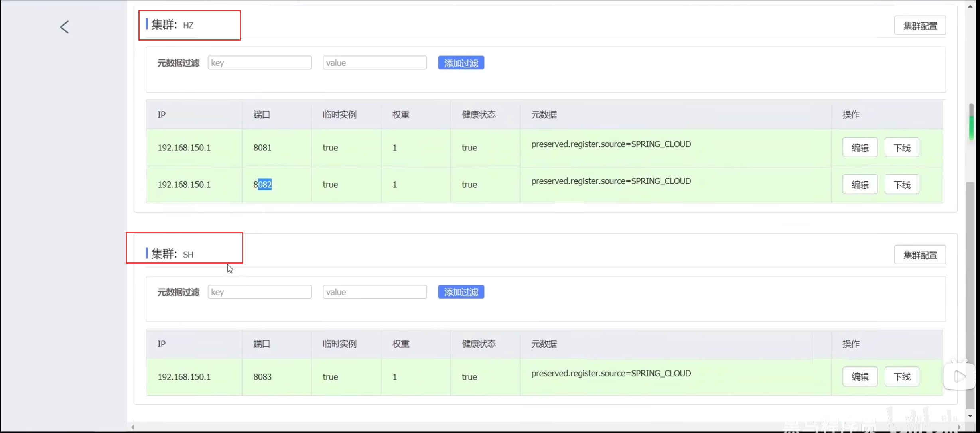Take instance on port 8081 offline
The width and height of the screenshot is (980, 433).
point(901,148)
